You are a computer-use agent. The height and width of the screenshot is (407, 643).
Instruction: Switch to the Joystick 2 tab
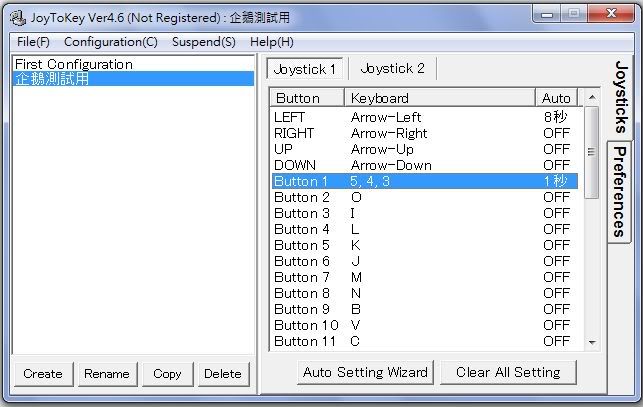tap(392, 68)
